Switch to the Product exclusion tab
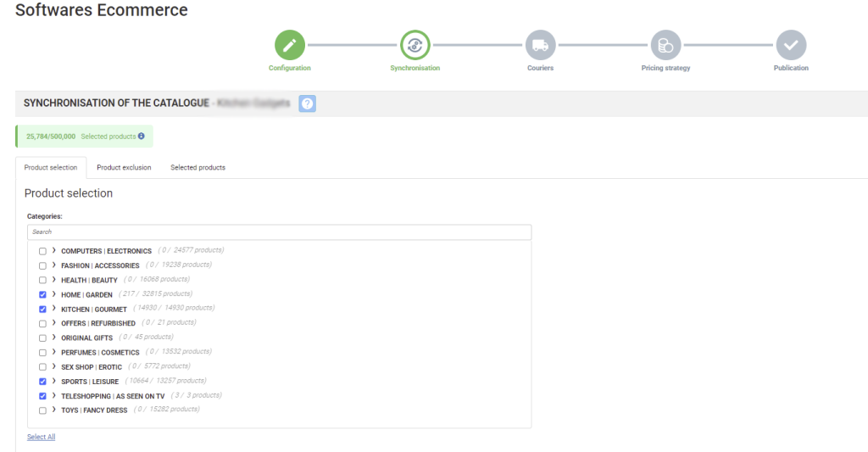The width and height of the screenshot is (868, 452). point(124,168)
